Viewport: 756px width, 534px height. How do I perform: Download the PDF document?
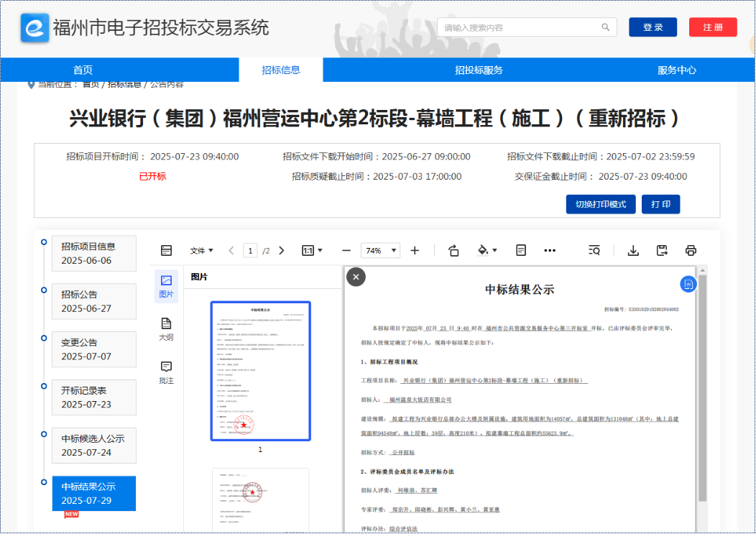tap(633, 250)
